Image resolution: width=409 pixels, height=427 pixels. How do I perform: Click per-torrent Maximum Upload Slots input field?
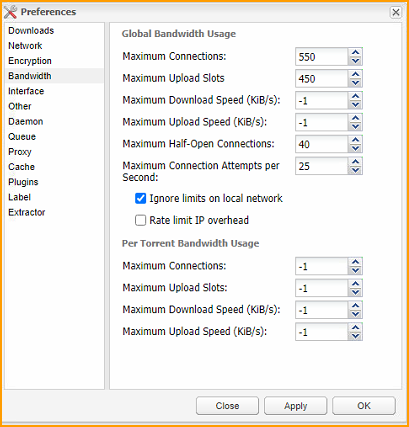[322, 288]
